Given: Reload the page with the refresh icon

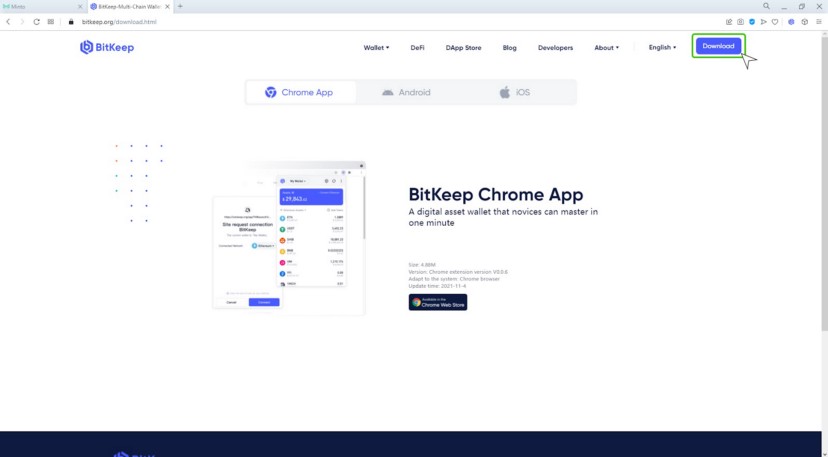Looking at the screenshot, I should point(36,22).
